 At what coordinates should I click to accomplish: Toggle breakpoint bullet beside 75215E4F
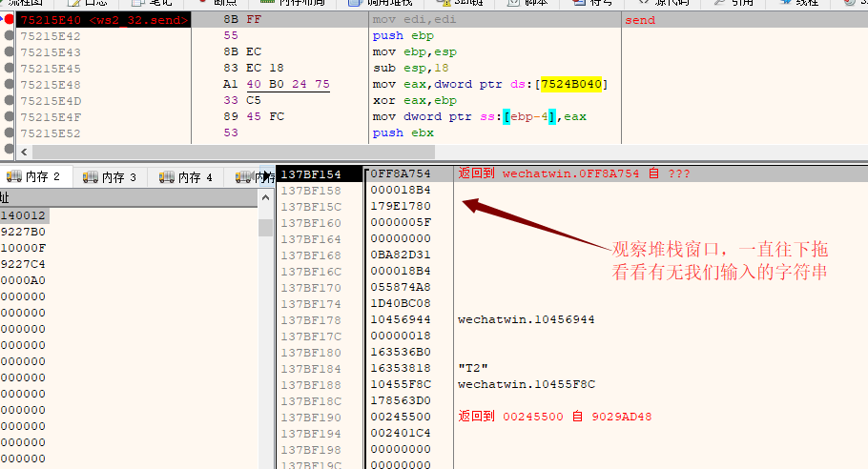point(9,116)
